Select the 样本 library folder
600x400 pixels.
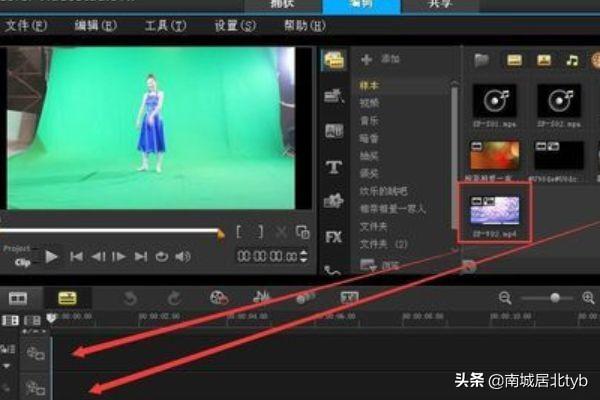tap(371, 88)
